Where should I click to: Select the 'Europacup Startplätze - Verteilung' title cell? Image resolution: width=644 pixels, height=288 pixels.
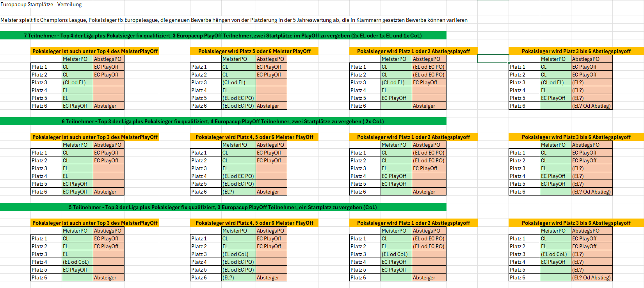41,4
